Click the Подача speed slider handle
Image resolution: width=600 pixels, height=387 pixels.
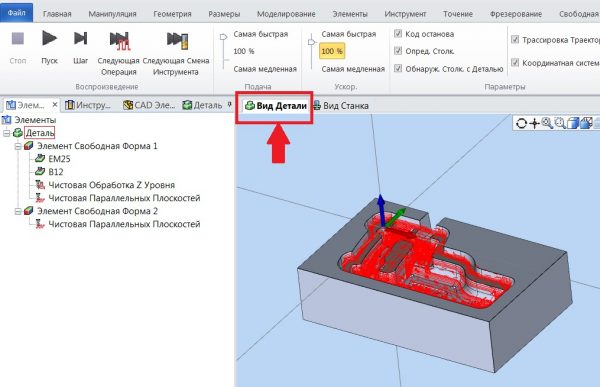tap(223, 37)
